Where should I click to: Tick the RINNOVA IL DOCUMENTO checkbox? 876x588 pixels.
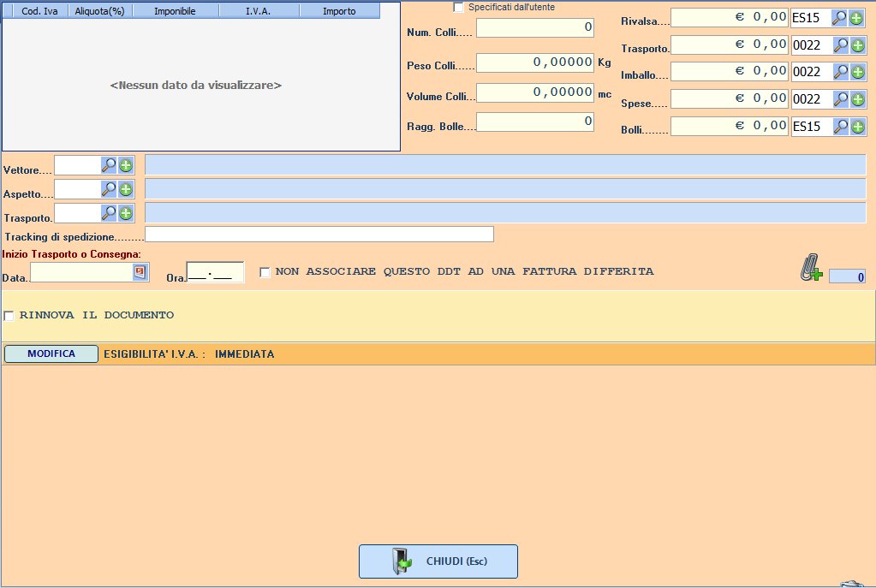click(9, 316)
